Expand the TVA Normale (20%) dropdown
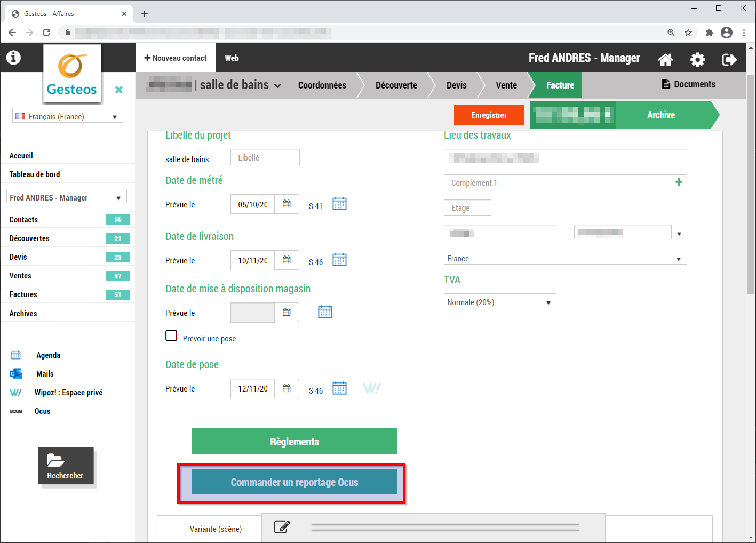 (499, 302)
